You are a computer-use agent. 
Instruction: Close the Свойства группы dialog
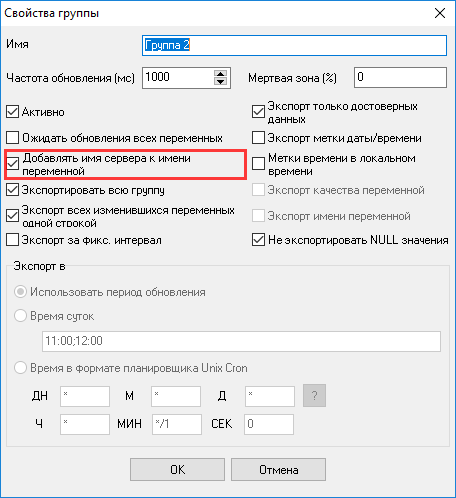click(x=440, y=13)
